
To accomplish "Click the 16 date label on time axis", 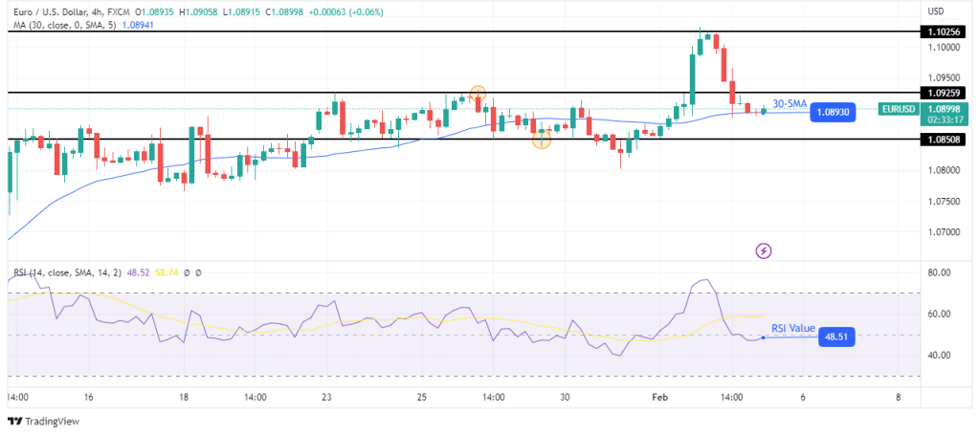I will pos(88,397).
